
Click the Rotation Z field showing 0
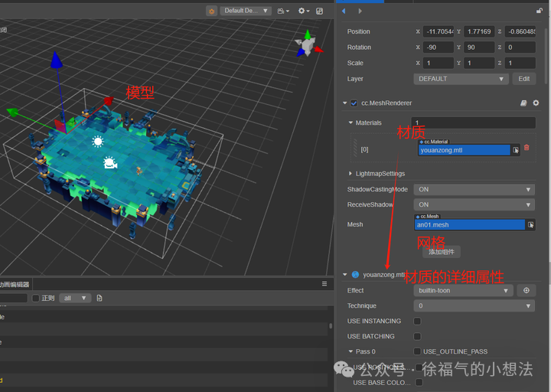click(520, 47)
